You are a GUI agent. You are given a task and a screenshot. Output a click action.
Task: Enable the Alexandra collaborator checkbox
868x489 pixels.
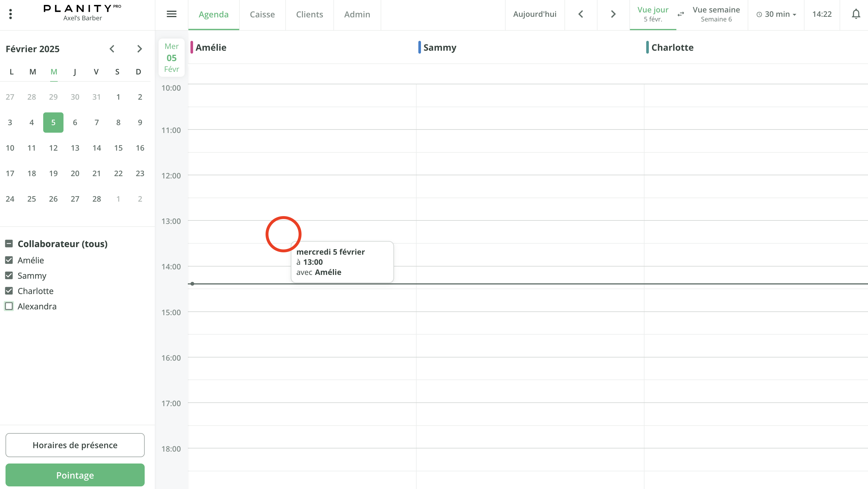(x=9, y=306)
